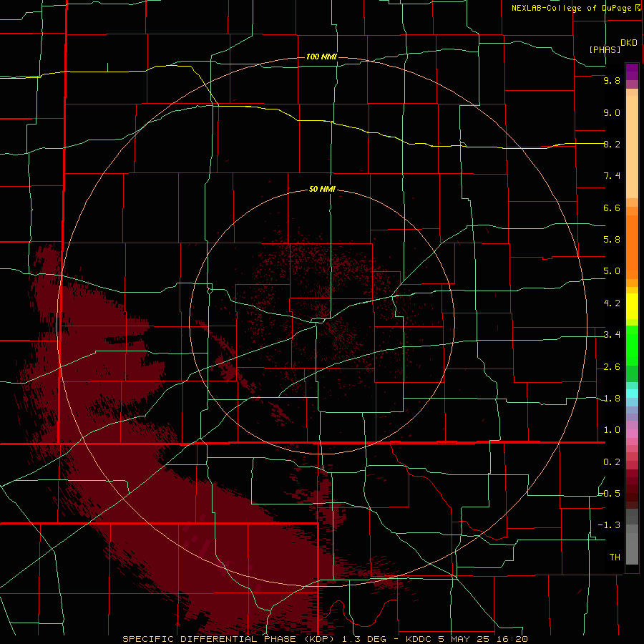The width and height of the screenshot is (644, 644).
Task: Click the 50 NMI range ring label
Action: (x=322, y=189)
